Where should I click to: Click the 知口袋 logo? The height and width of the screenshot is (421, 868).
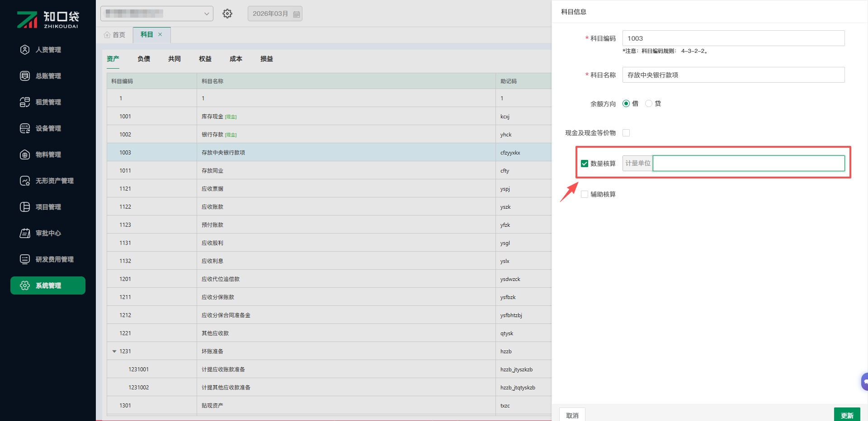point(48,19)
